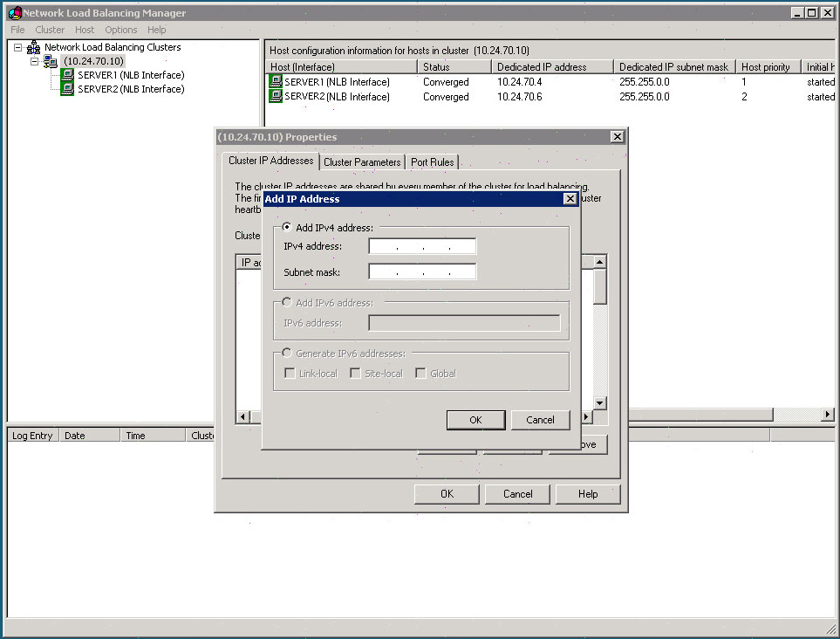Click the Status column header
This screenshot has width=840, height=639.
(454, 67)
